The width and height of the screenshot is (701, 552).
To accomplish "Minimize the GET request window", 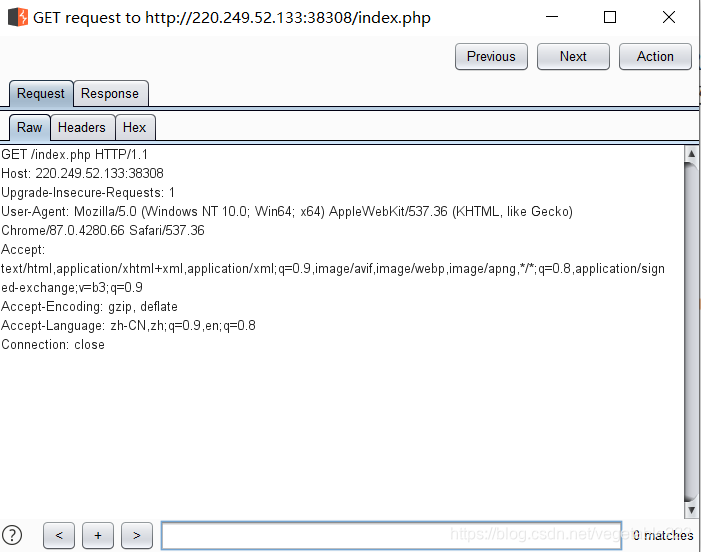I will (x=552, y=17).
